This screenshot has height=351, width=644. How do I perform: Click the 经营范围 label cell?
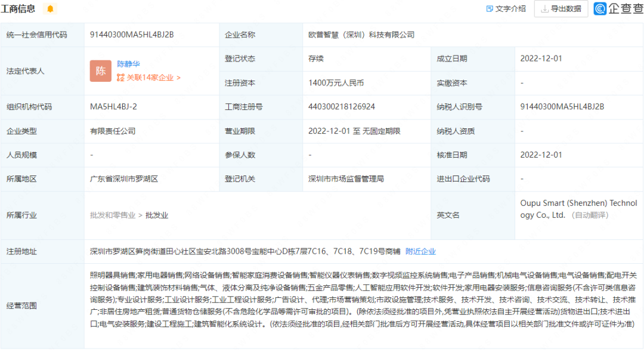coord(42,306)
